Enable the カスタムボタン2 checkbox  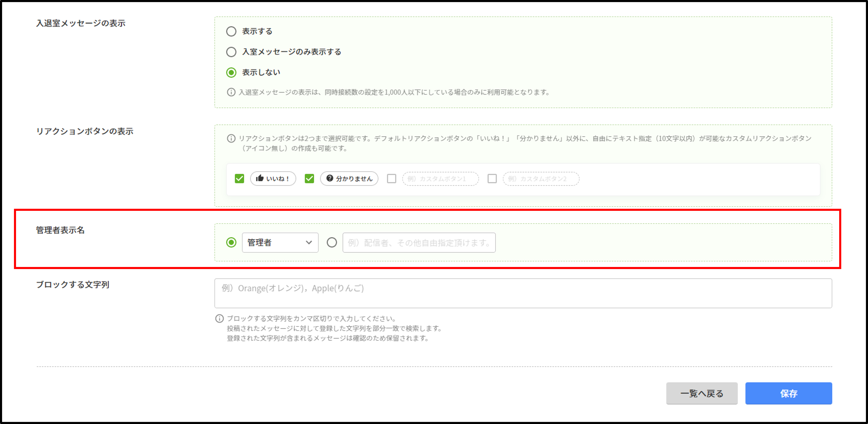tap(492, 178)
